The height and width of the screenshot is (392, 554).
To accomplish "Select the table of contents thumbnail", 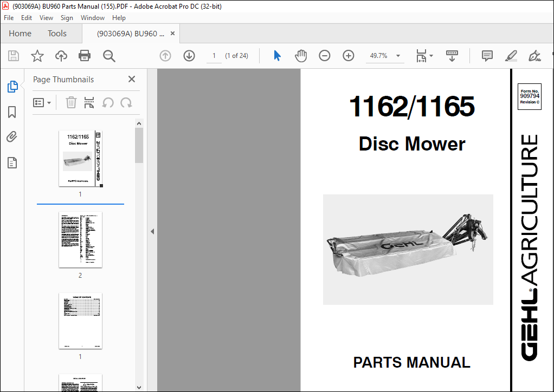I will coord(81,321).
